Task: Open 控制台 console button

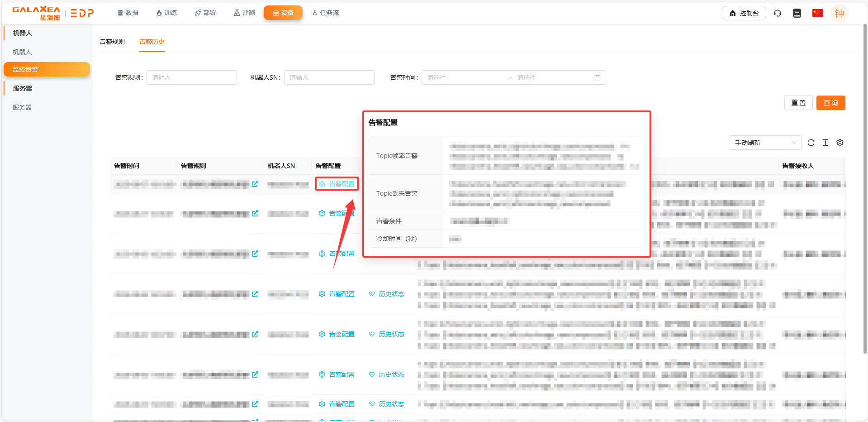Action: point(744,13)
